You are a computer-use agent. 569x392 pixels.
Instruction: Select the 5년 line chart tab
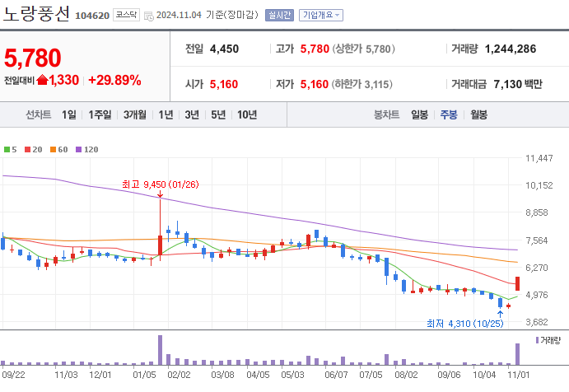coord(218,115)
